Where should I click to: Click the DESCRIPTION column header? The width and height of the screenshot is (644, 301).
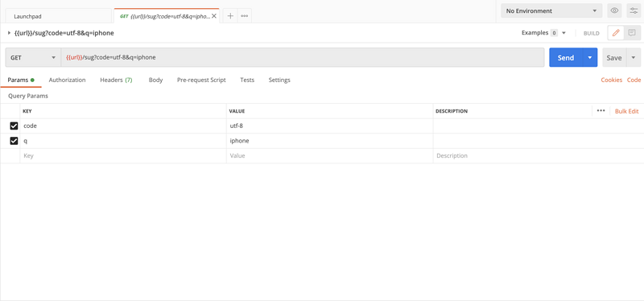(x=452, y=111)
